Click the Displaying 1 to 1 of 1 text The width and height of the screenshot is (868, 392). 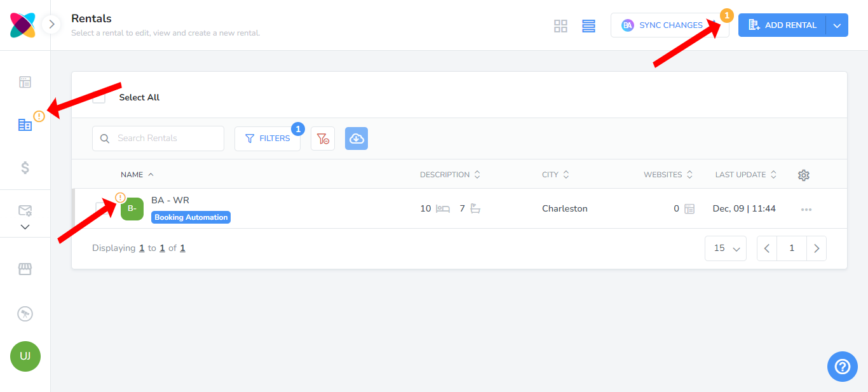click(x=139, y=248)
